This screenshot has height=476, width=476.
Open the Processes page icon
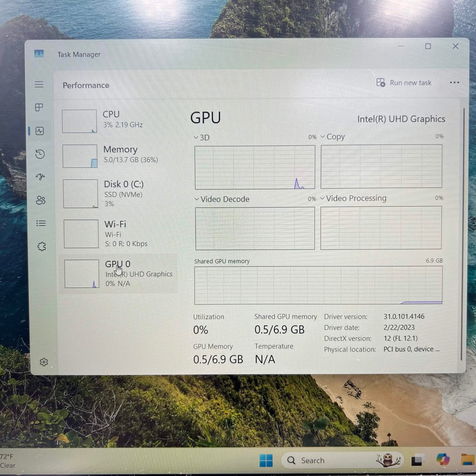pyautogui.click(x=39, y=107)
